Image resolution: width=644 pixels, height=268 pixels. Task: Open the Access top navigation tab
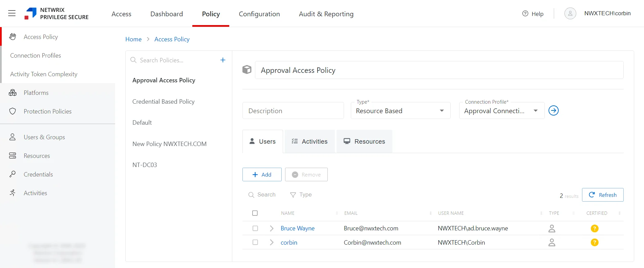pos(121,14)
